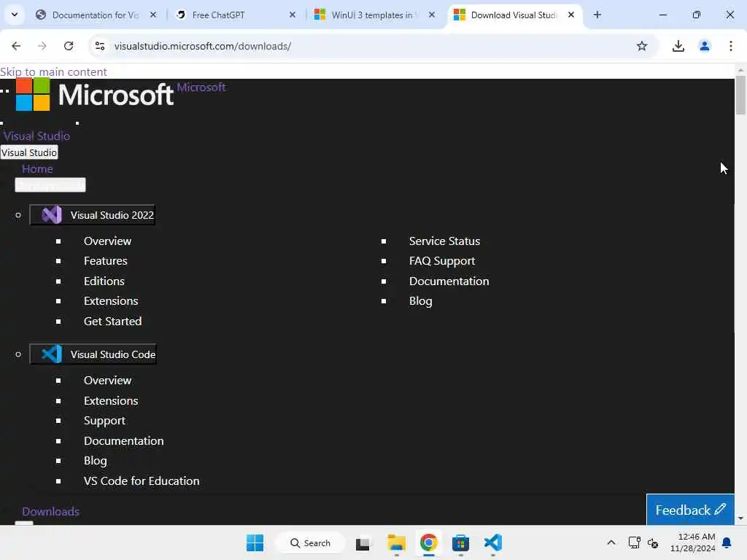Click the Microsoft logo

coord(95,94)
